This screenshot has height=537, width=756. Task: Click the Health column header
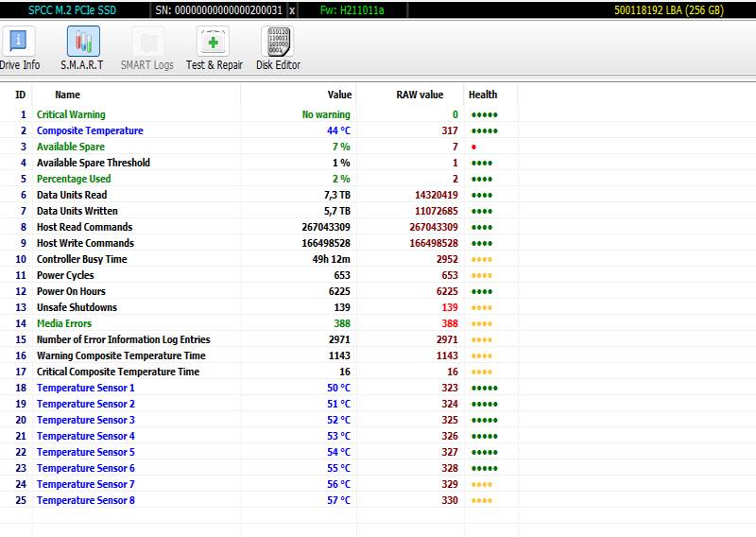(x=482, y=95)
